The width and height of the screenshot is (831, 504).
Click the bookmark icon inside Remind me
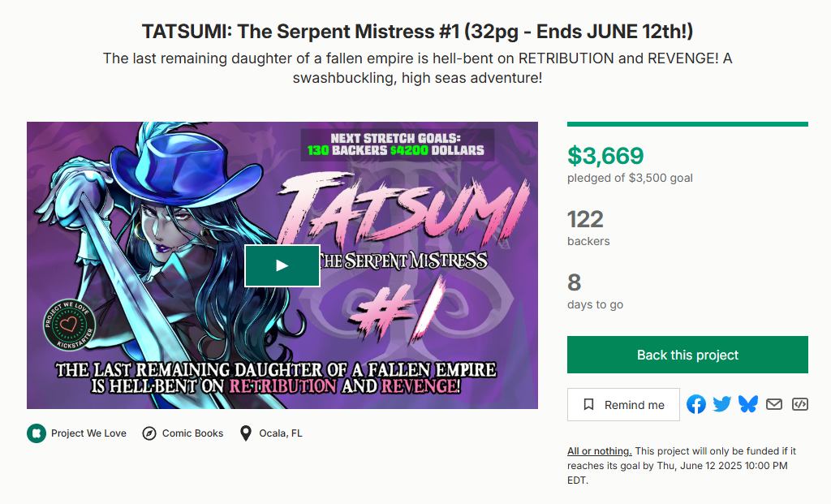coord(590,404)
